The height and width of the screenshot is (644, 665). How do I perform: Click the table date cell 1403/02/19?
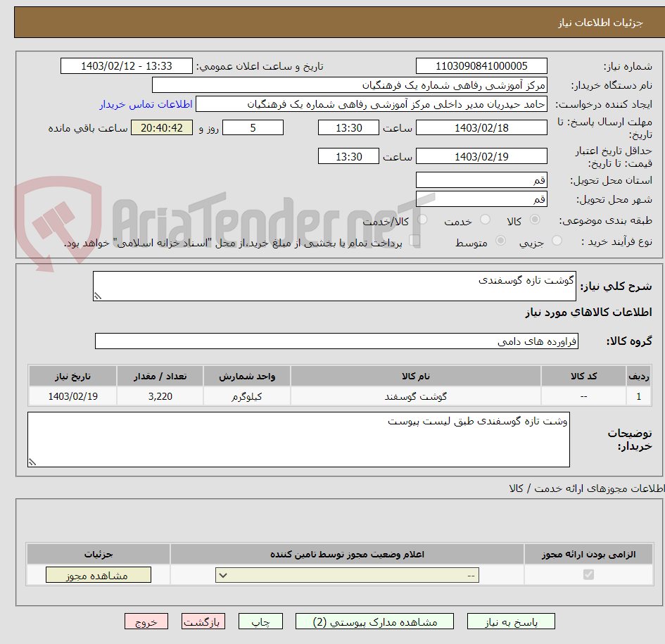72,397
